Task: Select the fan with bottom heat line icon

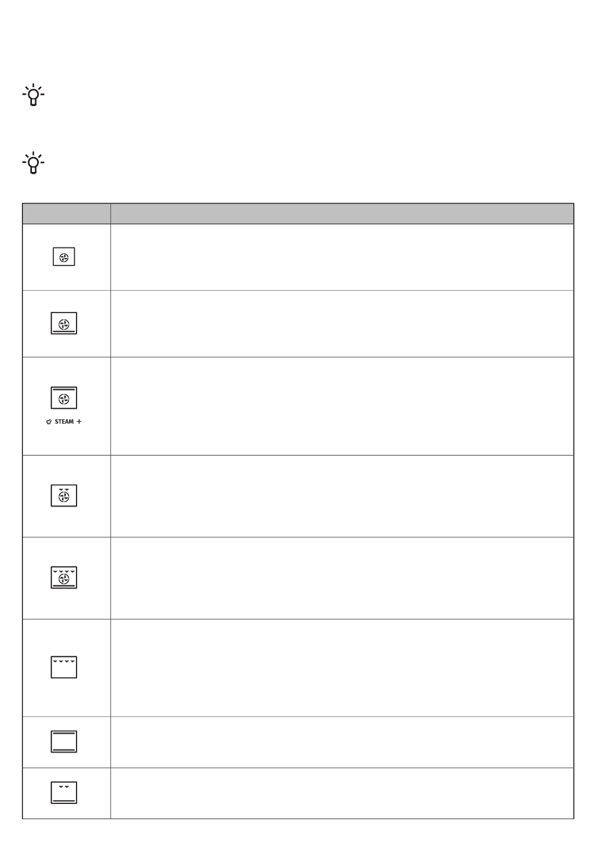Action: pyautogui.click(x=64, y=323)
